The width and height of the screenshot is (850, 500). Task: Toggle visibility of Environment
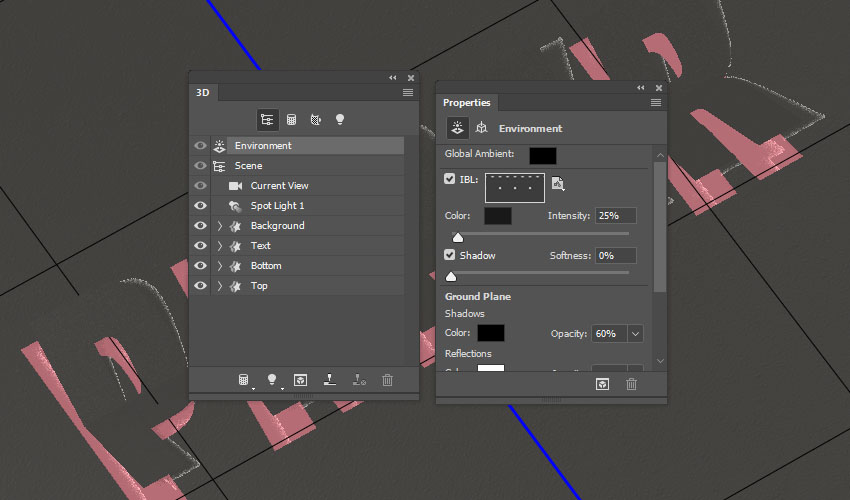200,146
